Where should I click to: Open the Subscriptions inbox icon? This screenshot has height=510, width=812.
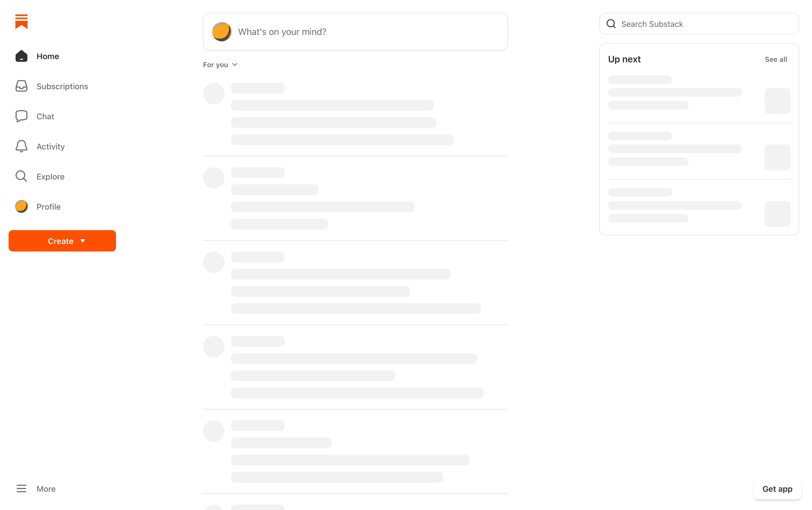[x=21, y=86]
